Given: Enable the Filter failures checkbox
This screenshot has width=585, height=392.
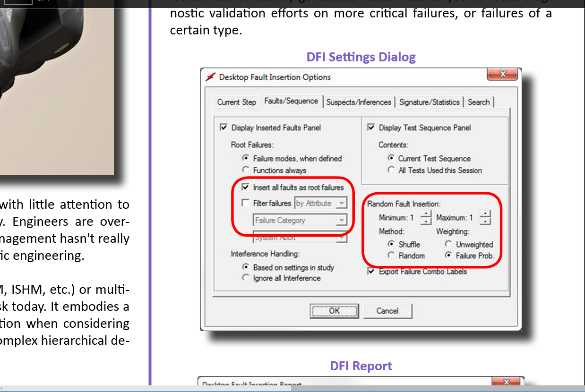Looking at the screenshot, I should (x=245, y=203).
